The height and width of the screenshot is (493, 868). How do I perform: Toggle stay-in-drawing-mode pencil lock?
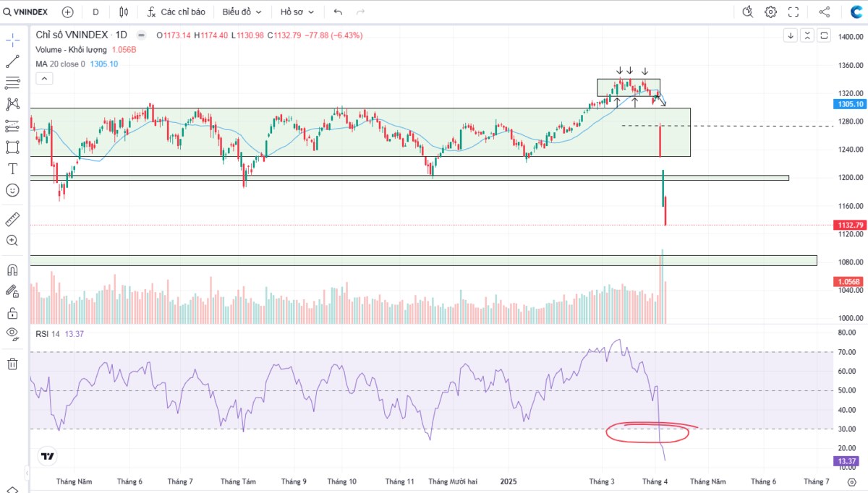(12, 291)
